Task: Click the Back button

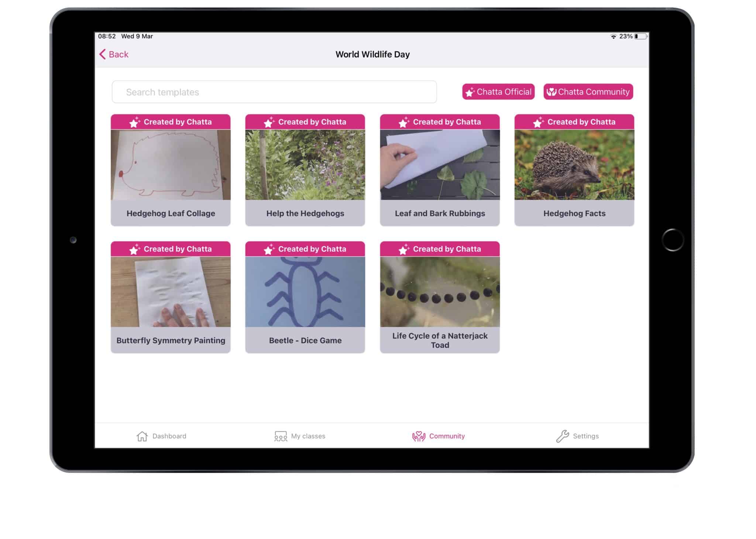Action: (x=114, y=54)
